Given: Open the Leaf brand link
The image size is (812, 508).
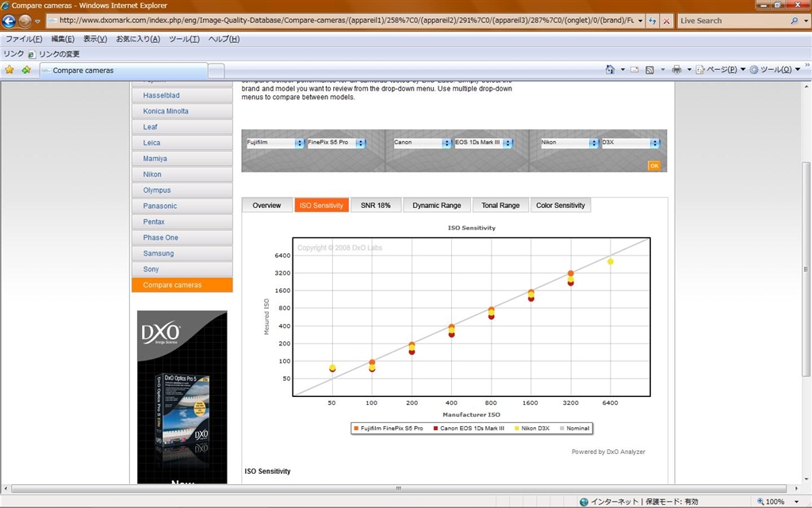Looking at the screenshot, I should [x=182, y=127].
